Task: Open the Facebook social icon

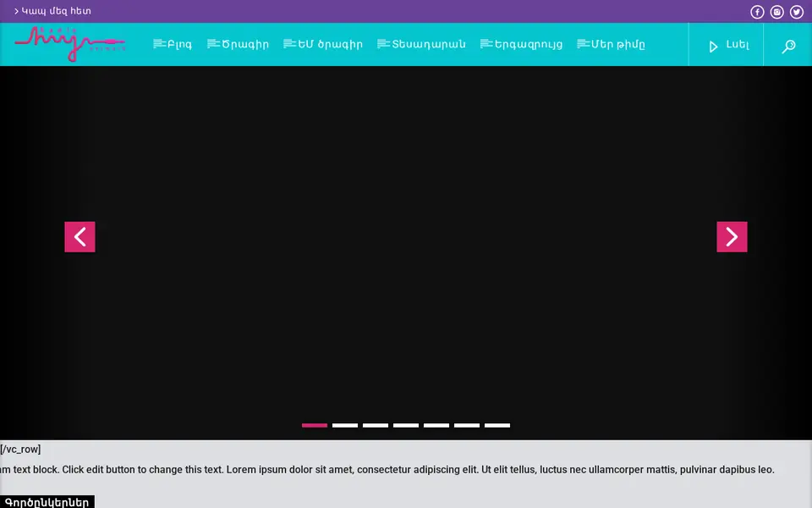Action: 757,12
